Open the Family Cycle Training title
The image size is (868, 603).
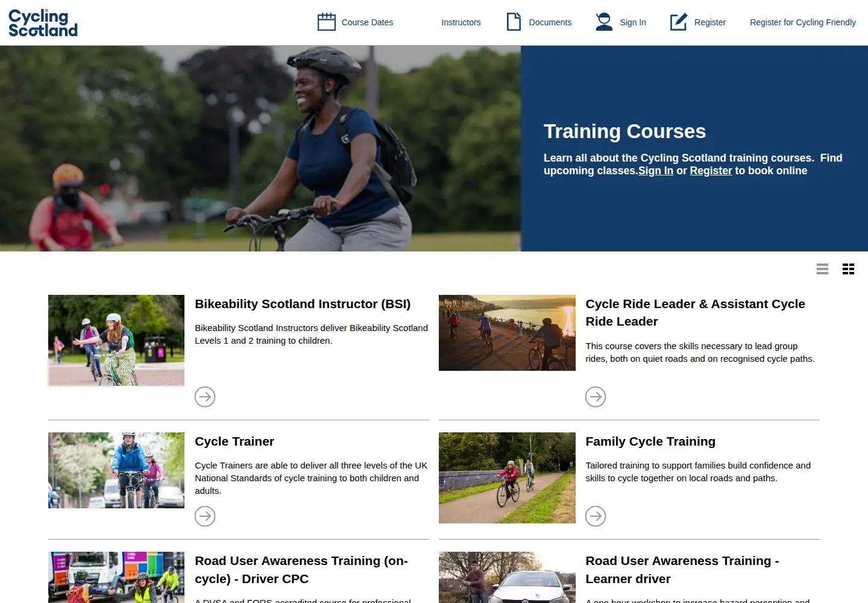tap(650, 441)
